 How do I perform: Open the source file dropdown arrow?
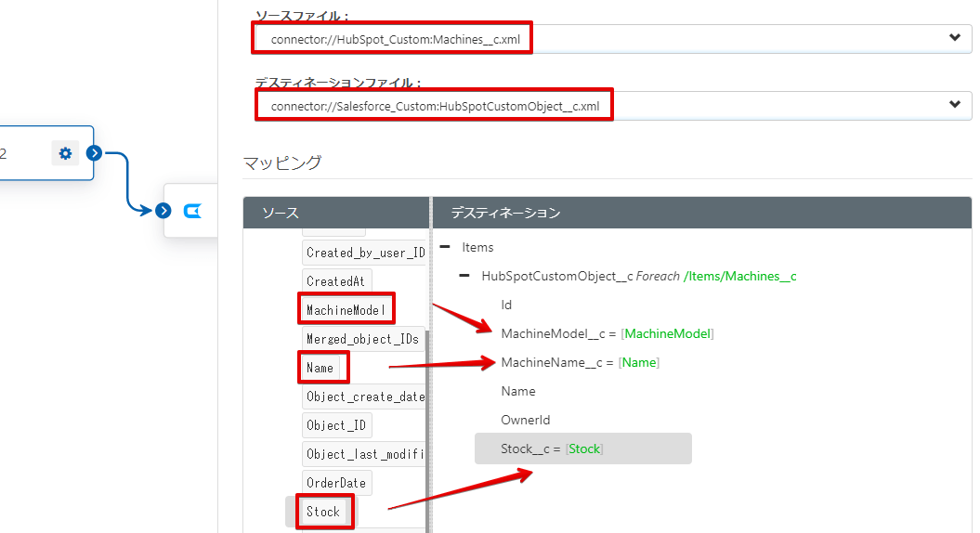(x=954, y=37)
